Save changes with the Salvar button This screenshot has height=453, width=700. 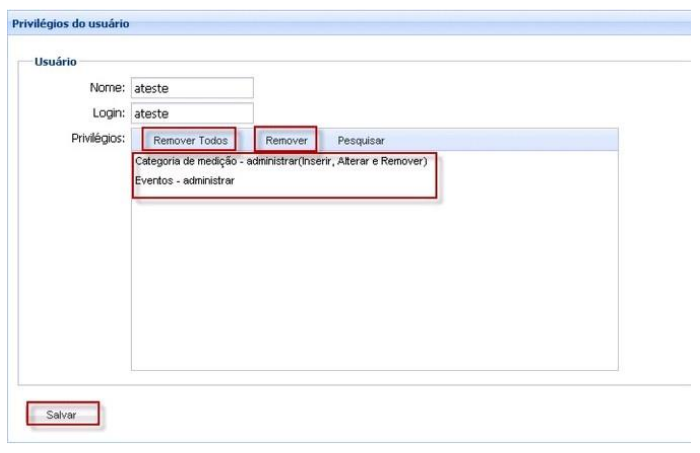pos(62,414)
